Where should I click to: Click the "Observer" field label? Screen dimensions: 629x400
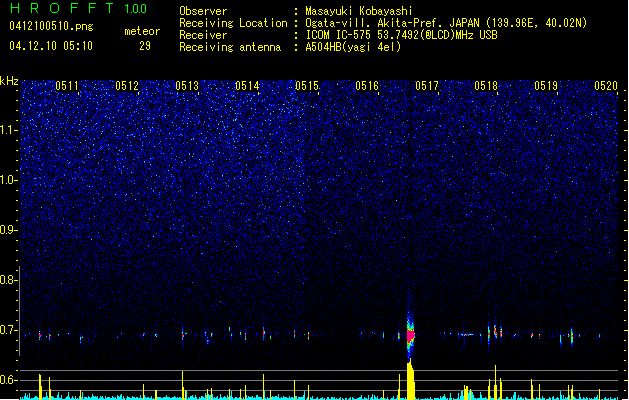coord(203,11)
